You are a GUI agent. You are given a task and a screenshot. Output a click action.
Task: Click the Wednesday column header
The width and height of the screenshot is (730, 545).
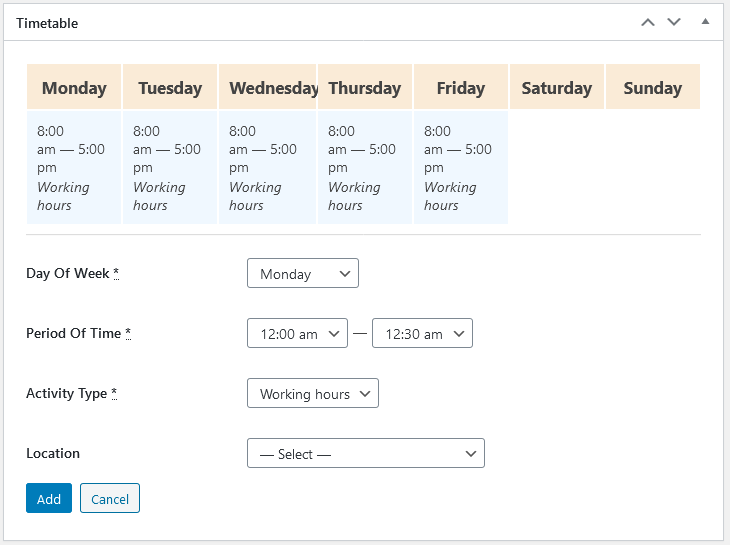pyautogui.click(x=267, y=87)
